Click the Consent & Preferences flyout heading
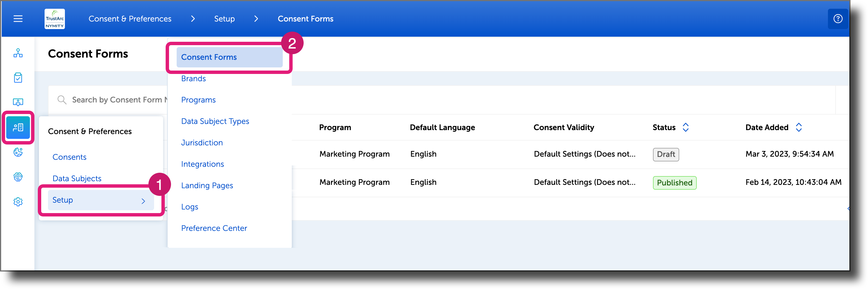This screenshot has height=289, width=868. click(x=90, y=131)
